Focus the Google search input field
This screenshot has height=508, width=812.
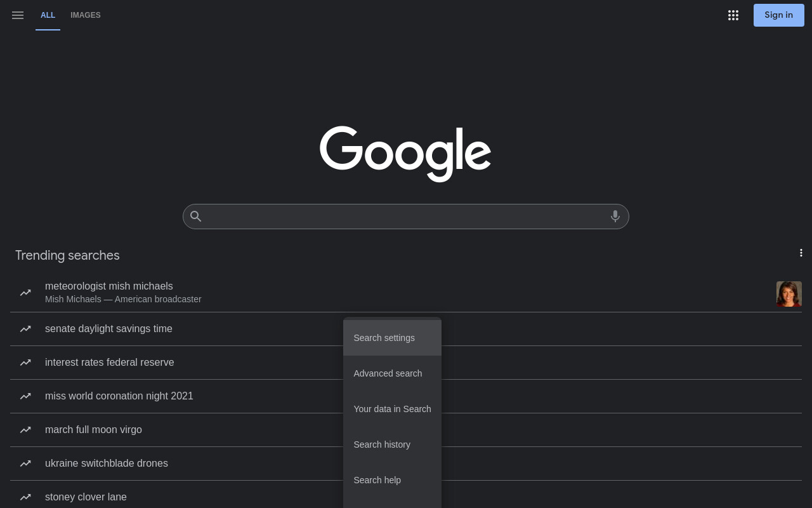click(x=406, y=217)
